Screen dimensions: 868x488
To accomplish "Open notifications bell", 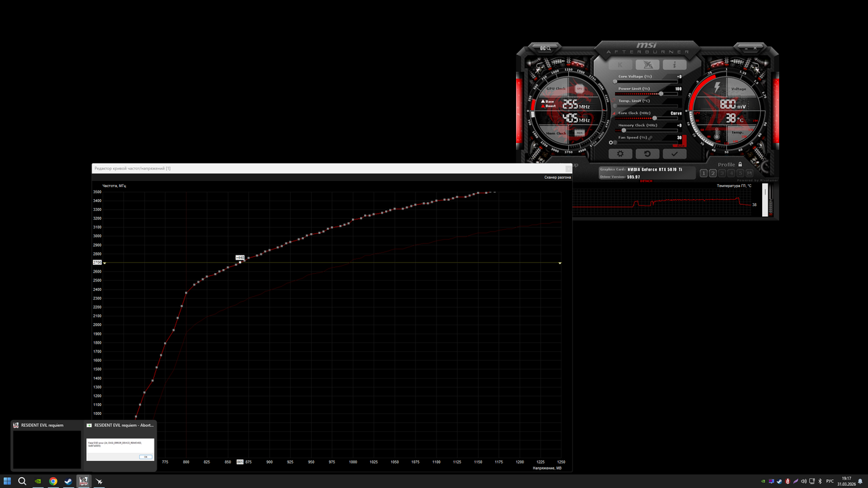I will point(860,481).
